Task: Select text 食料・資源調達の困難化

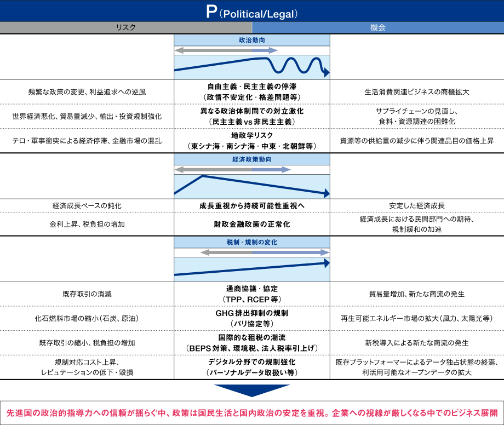Action: click(x=417, y=122)
